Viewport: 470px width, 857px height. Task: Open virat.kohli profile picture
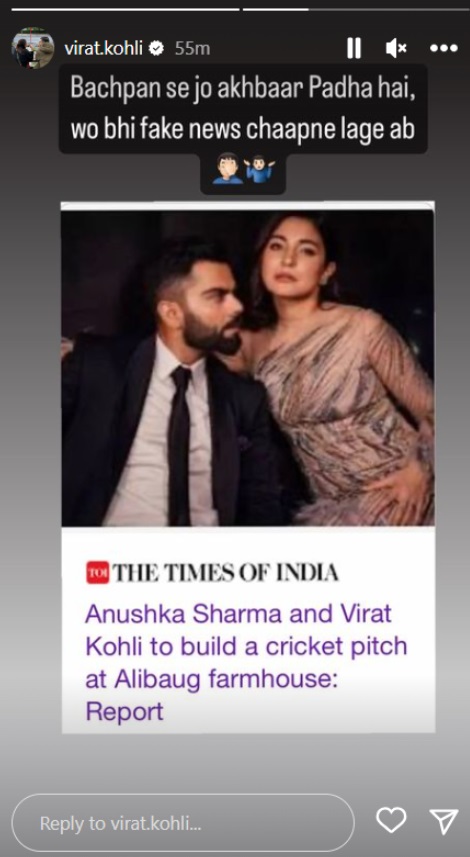tap(33, 48)
